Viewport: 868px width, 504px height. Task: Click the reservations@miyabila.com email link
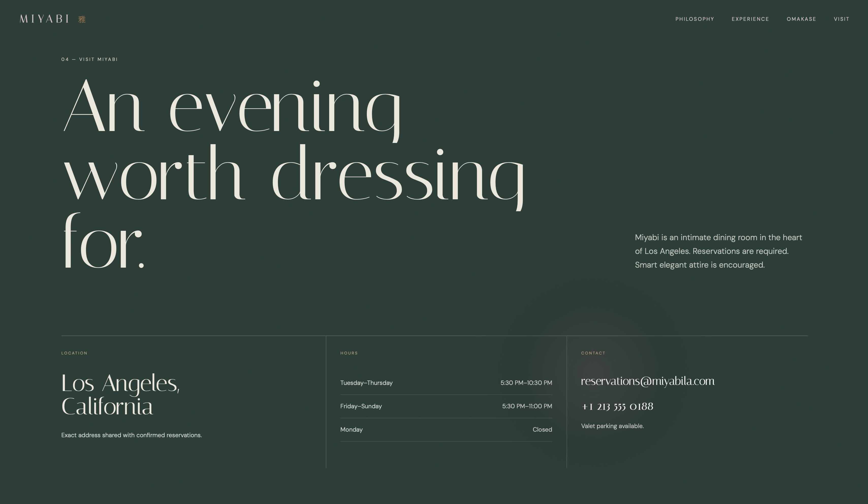pos(648,381)
